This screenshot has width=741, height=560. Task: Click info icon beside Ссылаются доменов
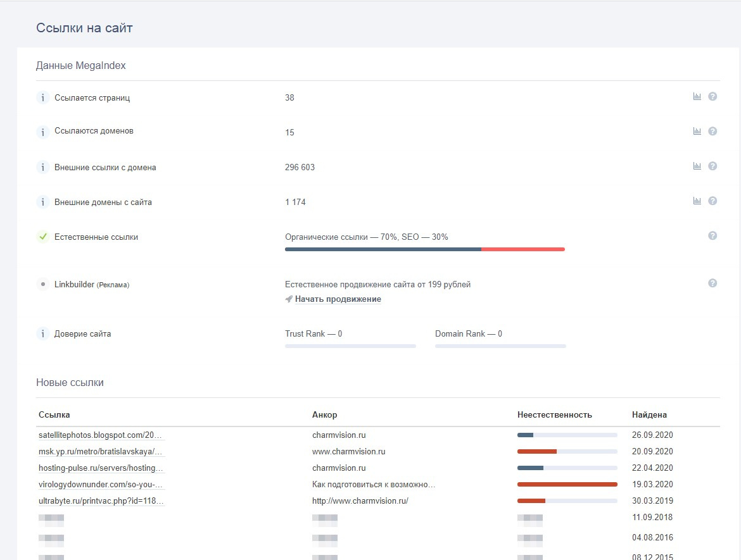[42, 132]
